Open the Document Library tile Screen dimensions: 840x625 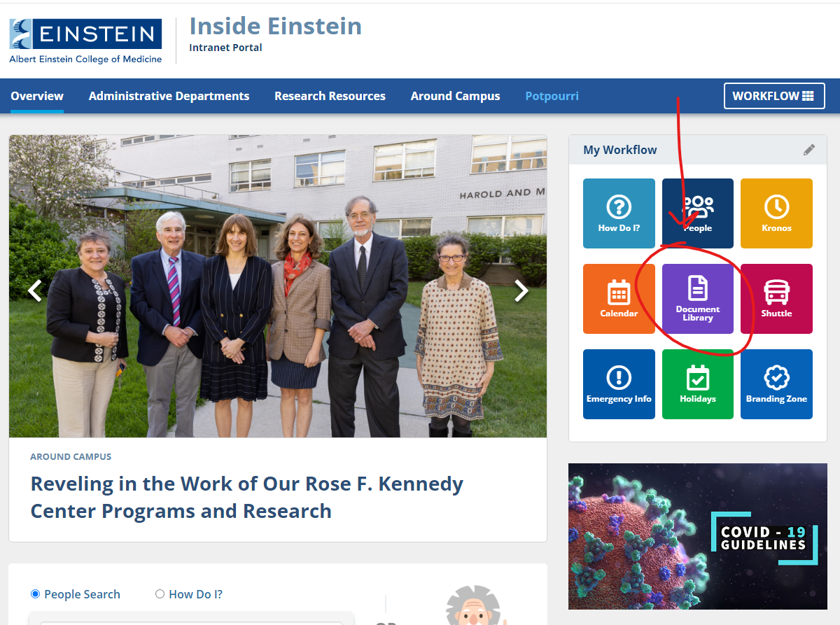[x=697, y=298]
